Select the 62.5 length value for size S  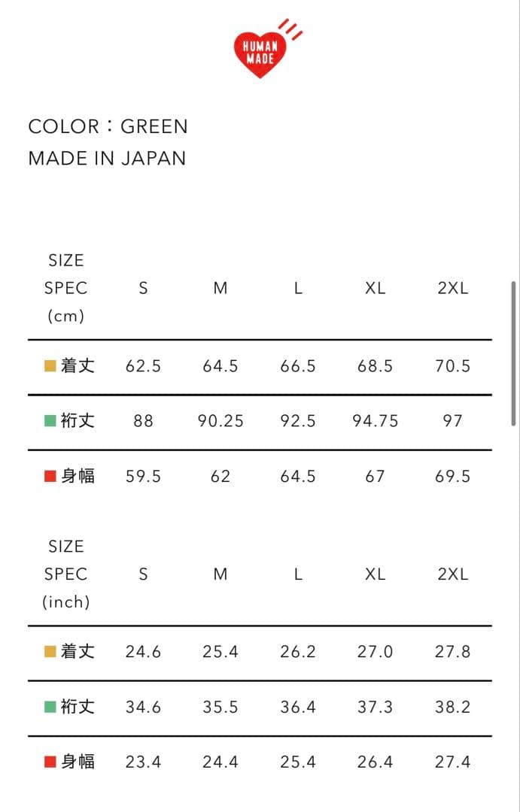[143, 366]
